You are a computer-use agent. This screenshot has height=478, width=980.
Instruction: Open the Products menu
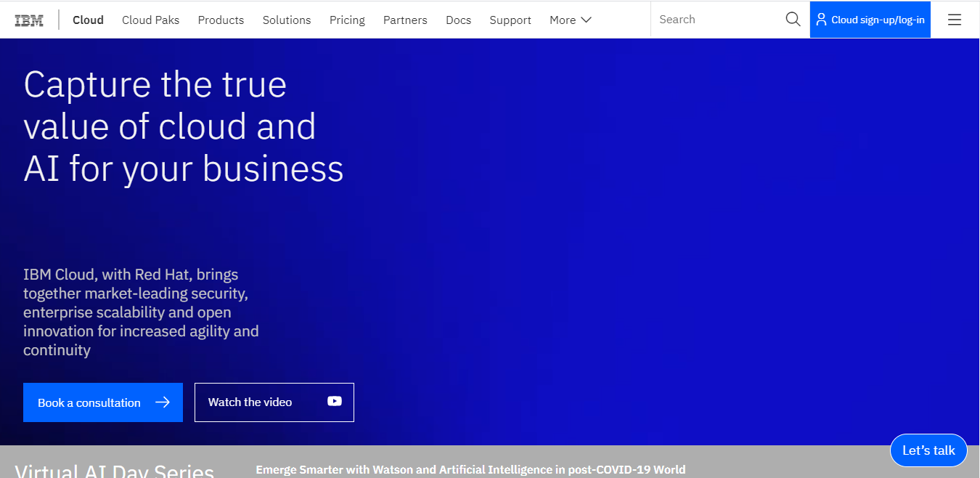(x=221, y=20)
